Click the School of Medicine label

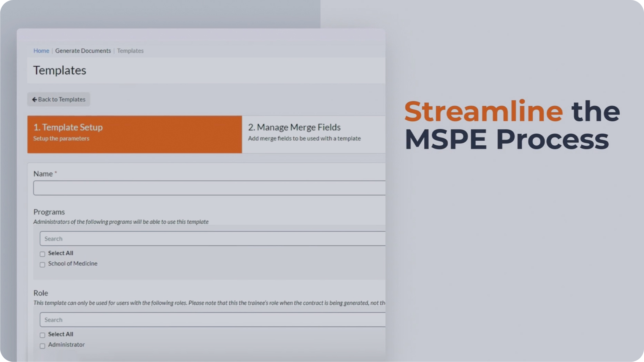(73, 264)
